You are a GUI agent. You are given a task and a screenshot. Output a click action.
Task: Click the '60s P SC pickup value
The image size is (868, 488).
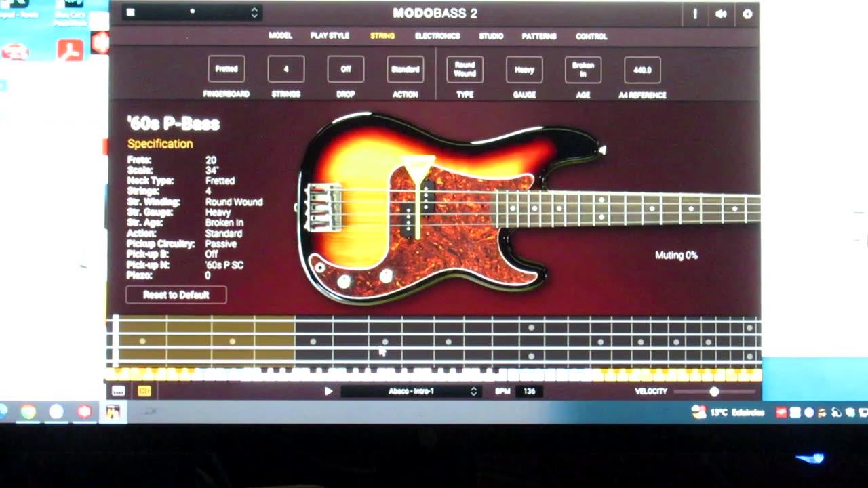(224, 265)
